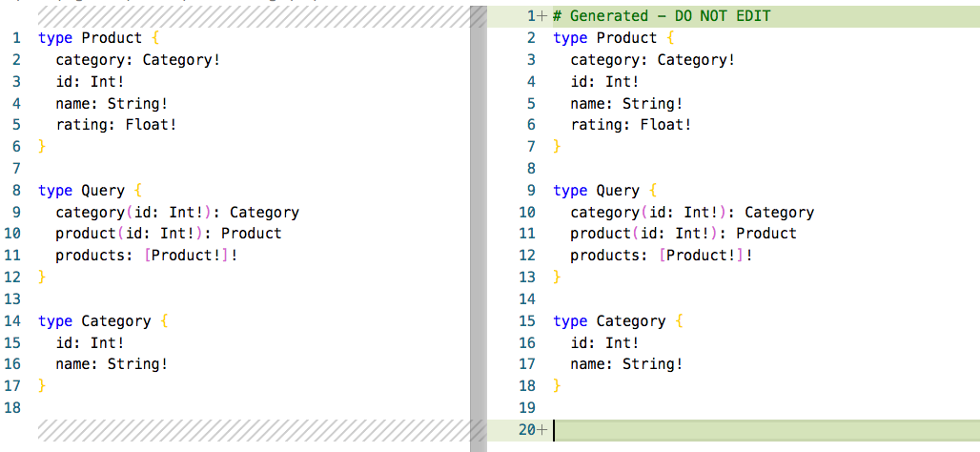Click "id: Int!" on line 4
980x452 pixels.
click(x=605, y=82)
